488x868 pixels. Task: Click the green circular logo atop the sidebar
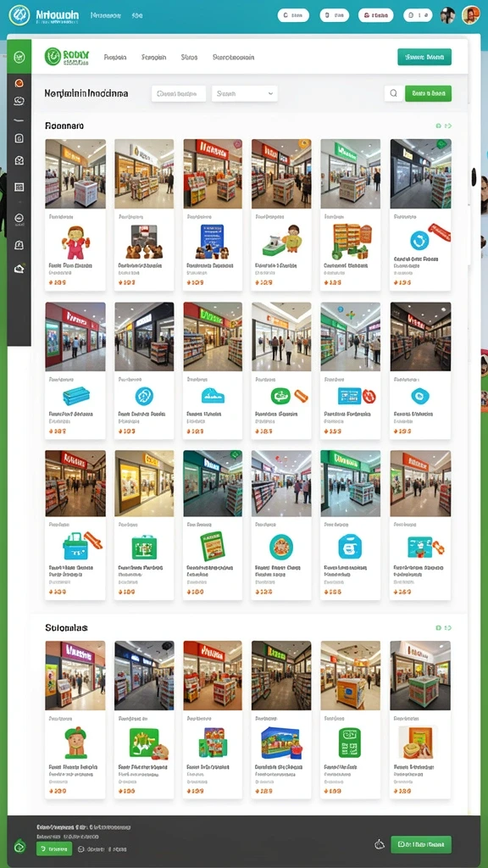point(19,57)
